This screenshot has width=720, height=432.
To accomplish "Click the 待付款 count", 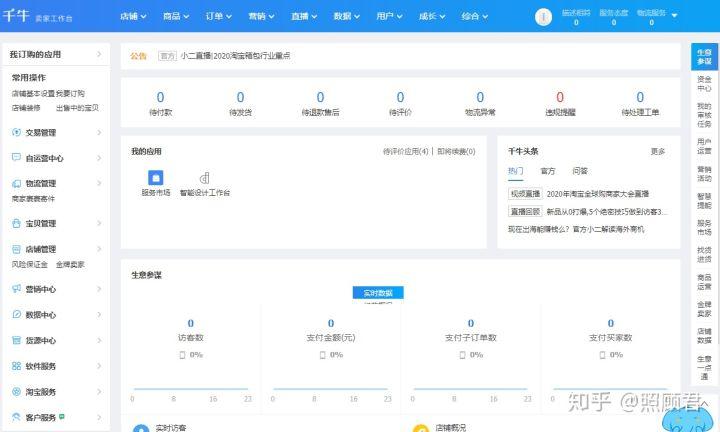I will 160,97.
